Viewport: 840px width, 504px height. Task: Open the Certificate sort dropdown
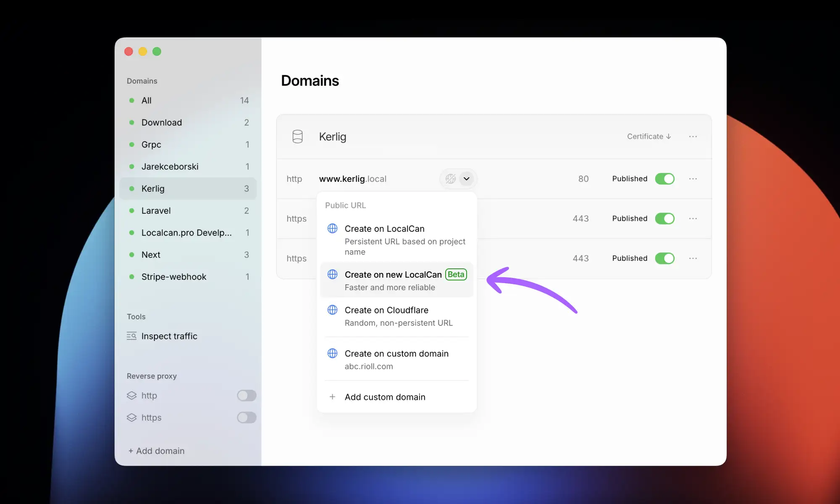tap(649, 136)
